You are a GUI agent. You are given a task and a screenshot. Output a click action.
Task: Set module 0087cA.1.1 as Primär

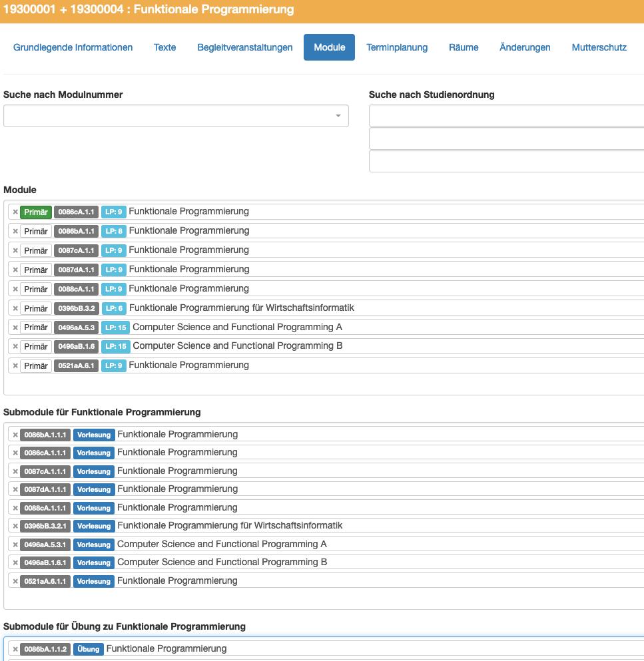click(x=36, y=250)
